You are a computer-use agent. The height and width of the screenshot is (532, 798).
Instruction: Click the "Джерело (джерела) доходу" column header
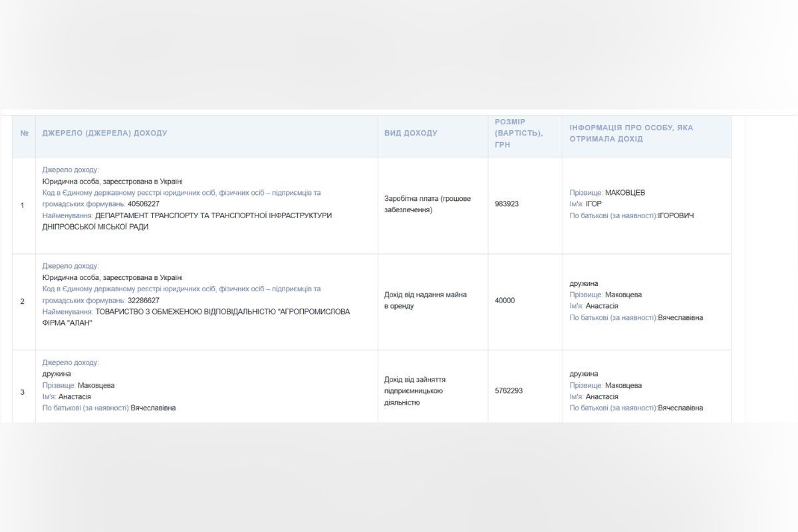(104, 133)
